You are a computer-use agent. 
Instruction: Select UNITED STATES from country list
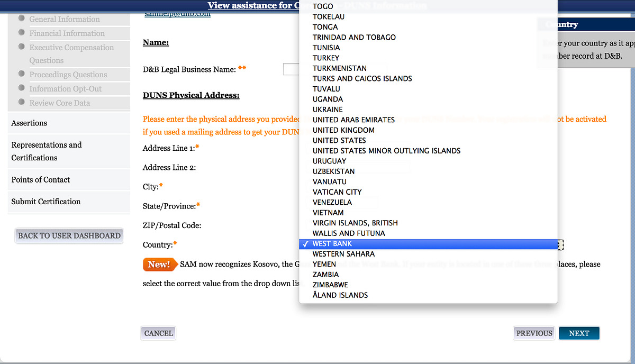[x=339, y=140]
